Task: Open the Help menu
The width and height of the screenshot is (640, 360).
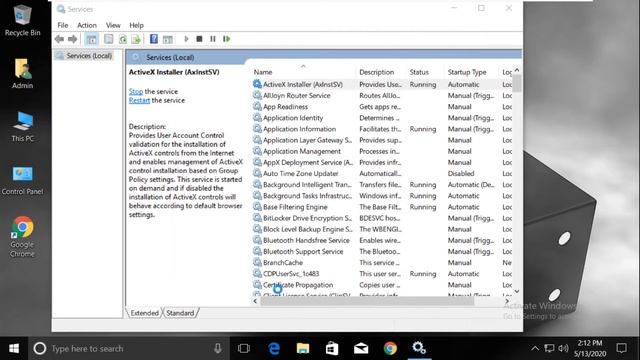Action: click(x=136, y=25)
